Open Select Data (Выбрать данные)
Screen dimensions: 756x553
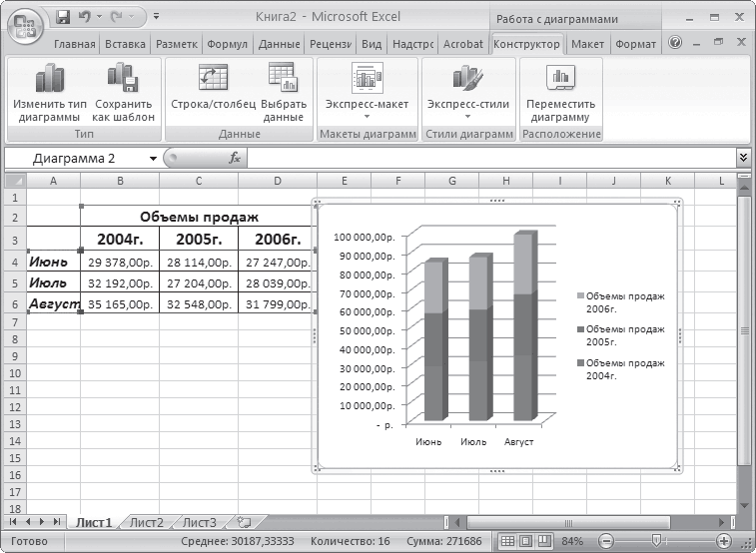point(284,94)
